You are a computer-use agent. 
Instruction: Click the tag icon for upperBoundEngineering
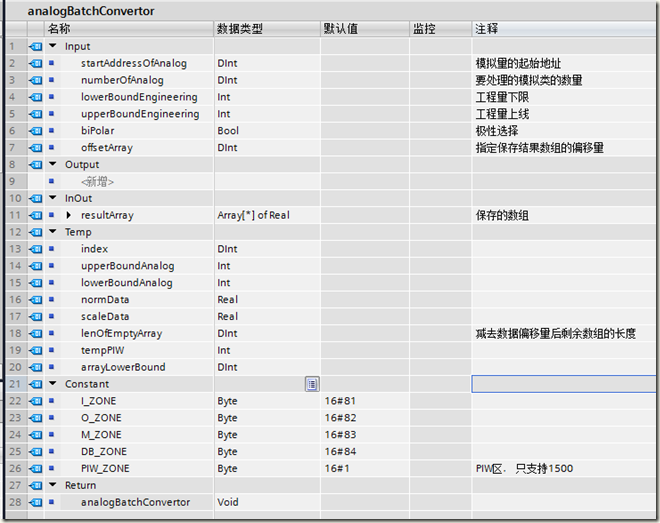(36, 114)
